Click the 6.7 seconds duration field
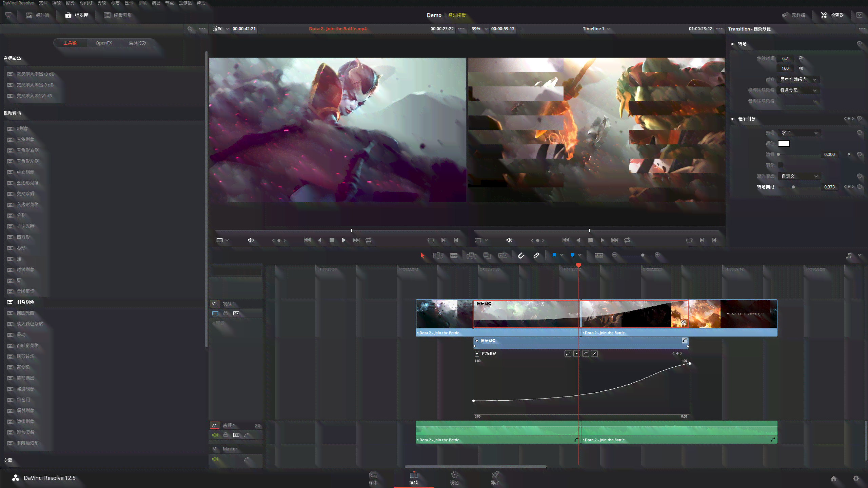Image resolution: width=868 pixels, height=488 pixels. 785,59
